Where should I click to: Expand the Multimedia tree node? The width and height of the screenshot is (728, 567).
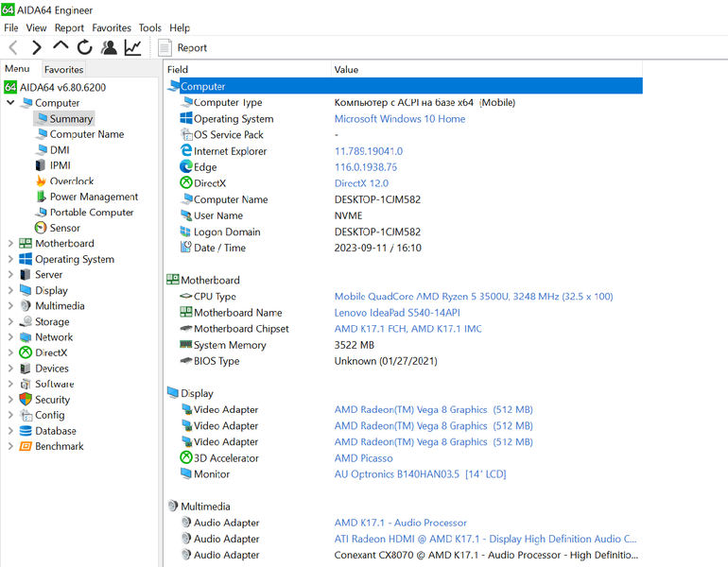(10, 306)
